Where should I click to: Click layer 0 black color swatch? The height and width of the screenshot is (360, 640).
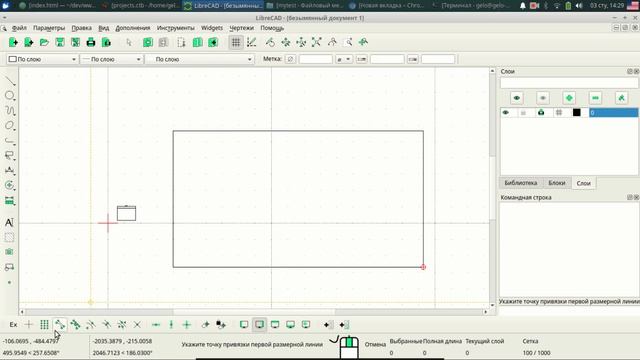576,113
